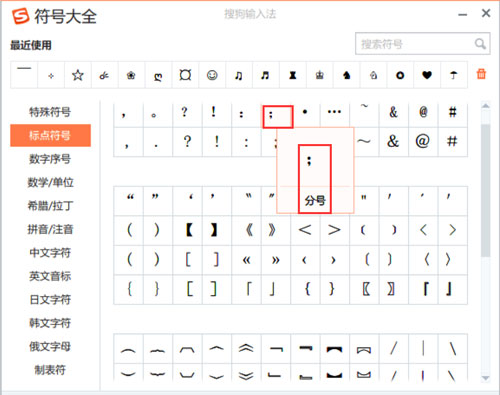Insert the black lenticular bracket 【

[x=188, y=230]
